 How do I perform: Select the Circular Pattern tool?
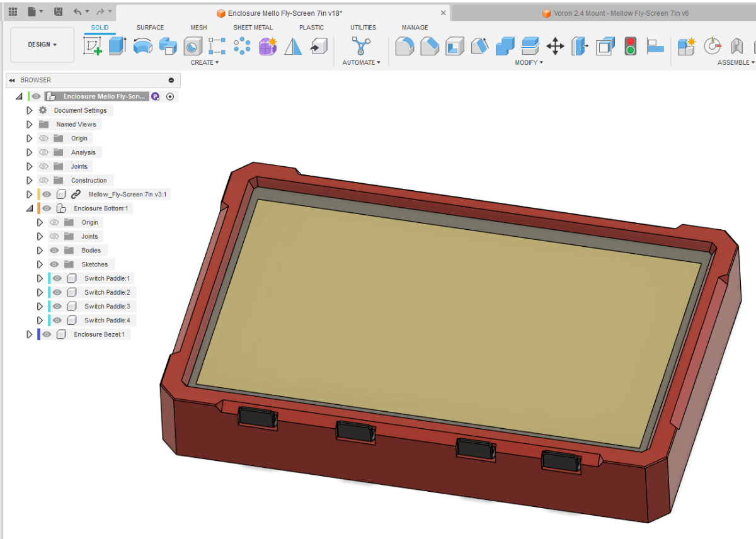[242, 45]
